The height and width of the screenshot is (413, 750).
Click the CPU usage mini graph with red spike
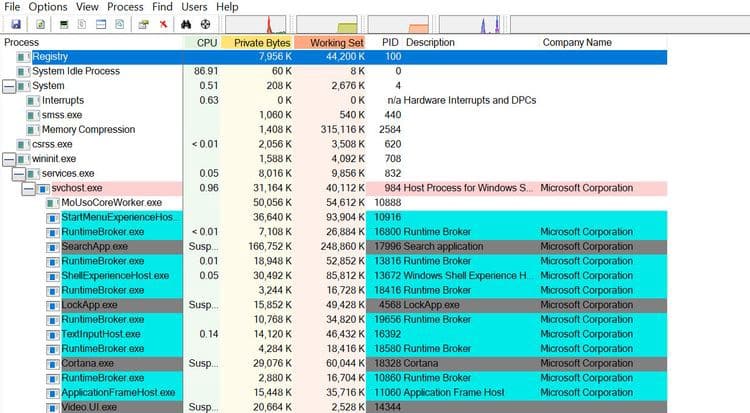click(x=256, y=24)
